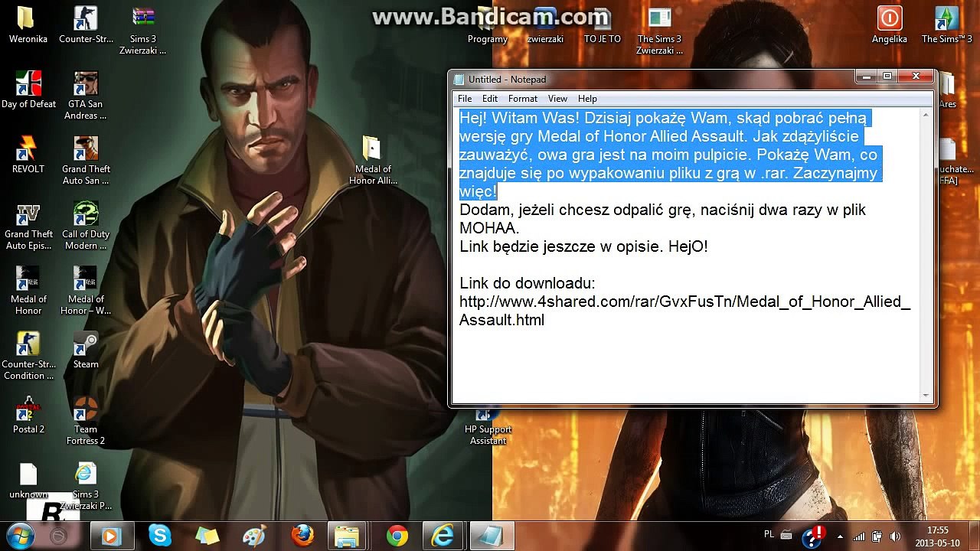Open Paint from the taskbar
Viewport: 980px width, 551px height.
(x=254, y=536)
